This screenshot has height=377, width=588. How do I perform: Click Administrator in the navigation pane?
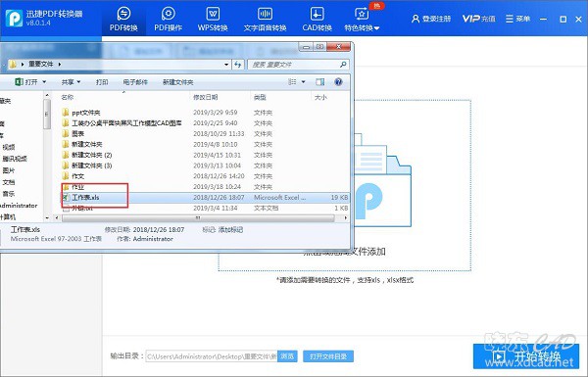(19, 206)
